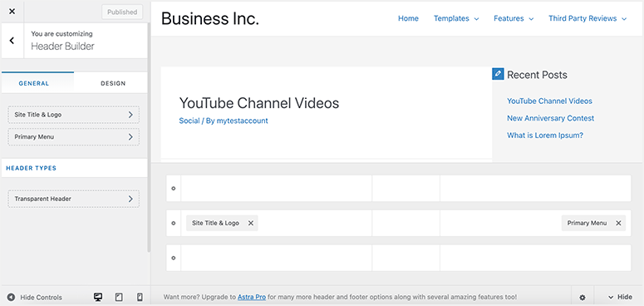Switch to mobile preview device icon
Screen dimensions: 644x306
[x=140, y=298]
